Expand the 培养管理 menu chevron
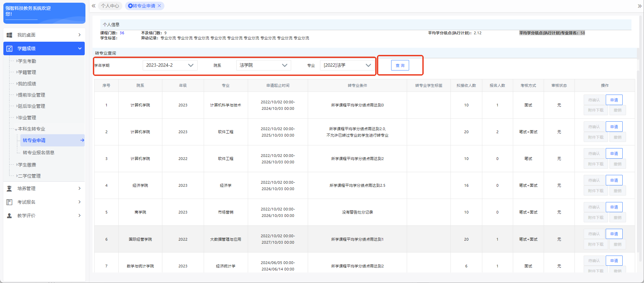The image size is (644, 283). pyautogui.click(x=79, y=188)
